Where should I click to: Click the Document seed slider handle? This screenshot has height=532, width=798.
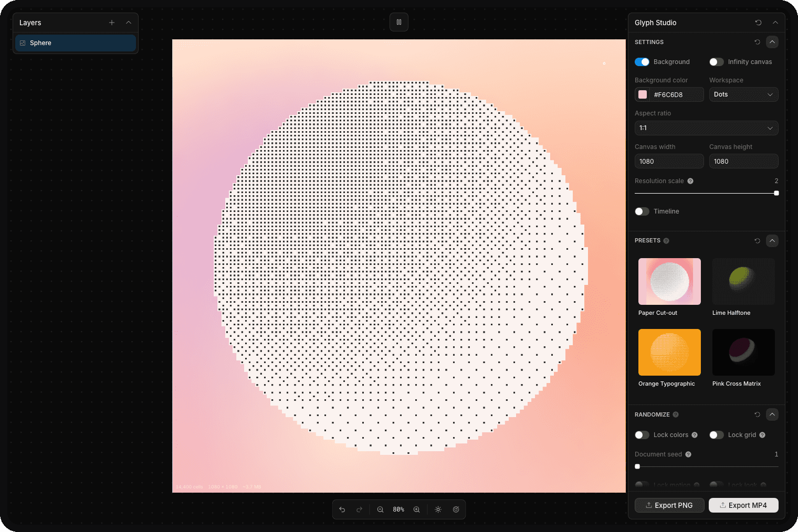coord(637,466)
